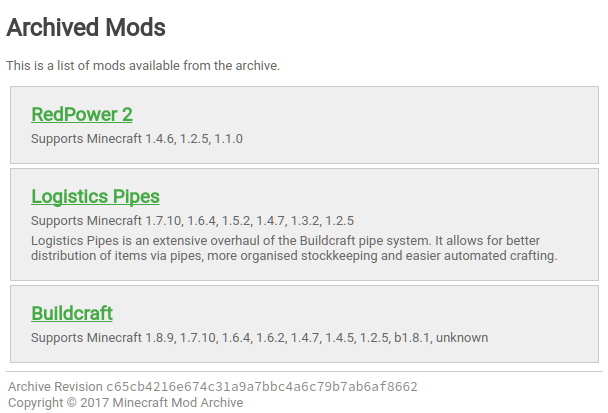Open the Buildcraft mod link

pos(72,313)
